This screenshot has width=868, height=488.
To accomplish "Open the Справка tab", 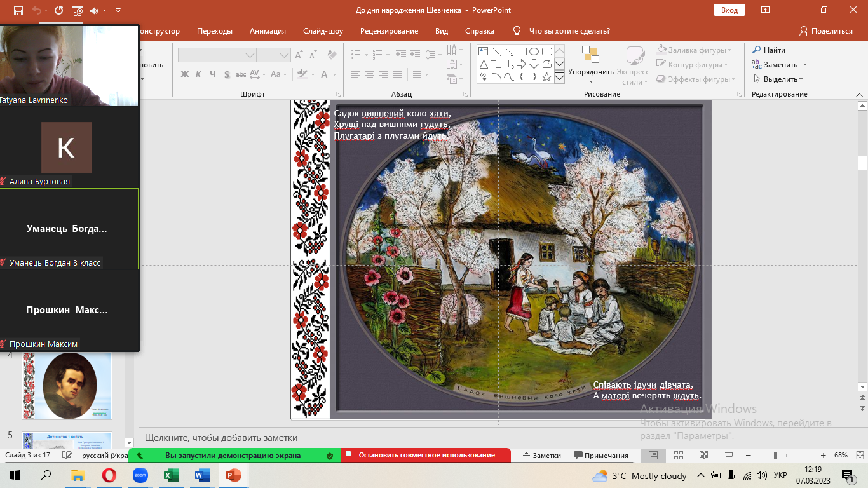I will click(480, 31).
